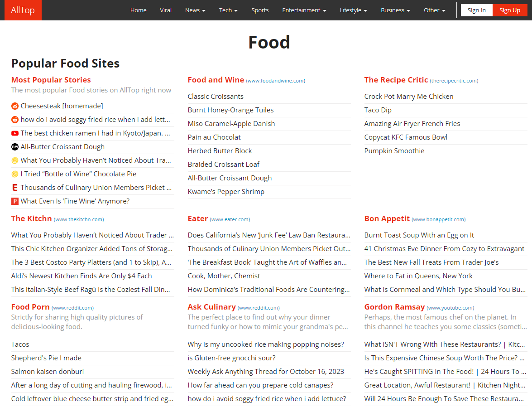Open Miso Caramel-Apple Danish story
Viewport: 532px width, 412px height.
pos(231,124)
